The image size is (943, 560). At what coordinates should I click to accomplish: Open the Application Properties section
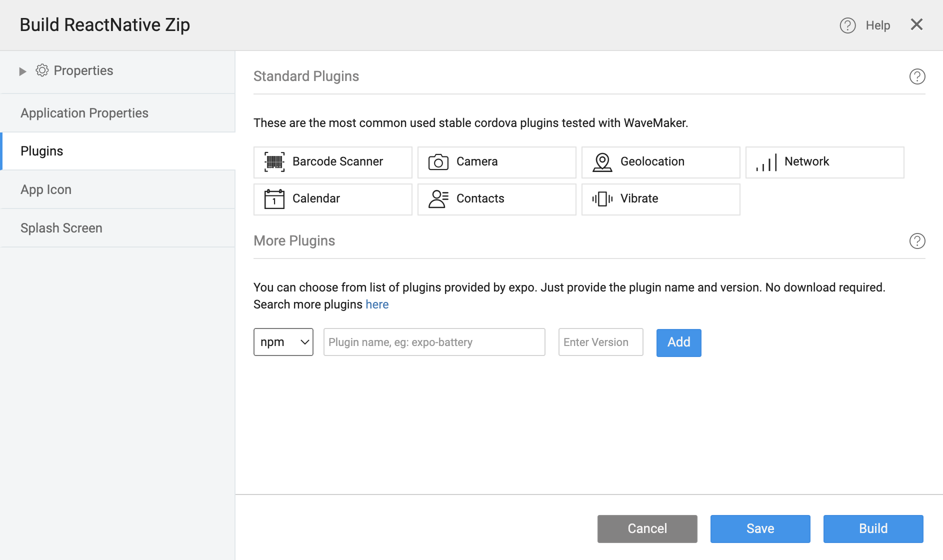84,113
